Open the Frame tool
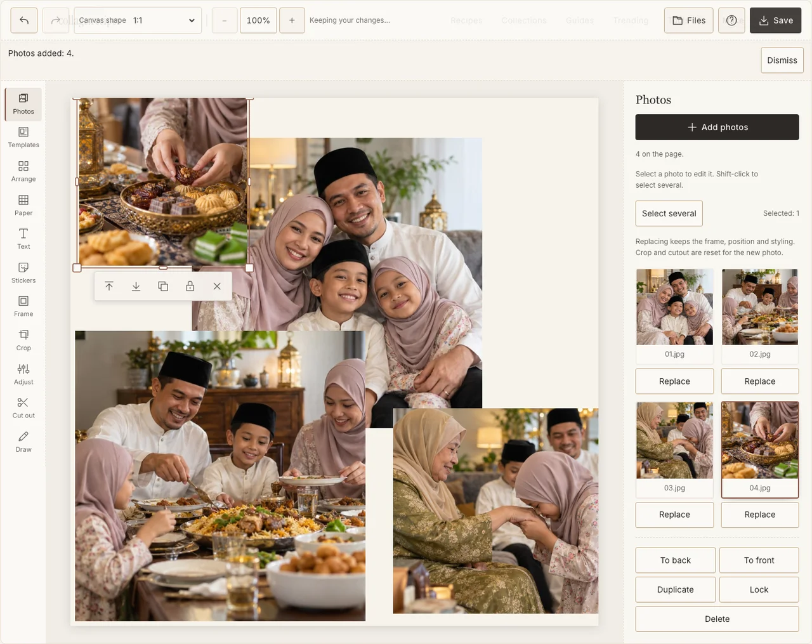The image size is (812, 644). point(23,307)
